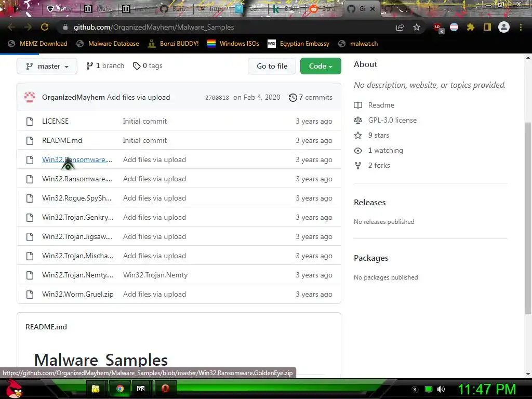Open the Win32.Trojan.Jigsaw file
The width and height of the screenshot is (532, 399).
77,237
